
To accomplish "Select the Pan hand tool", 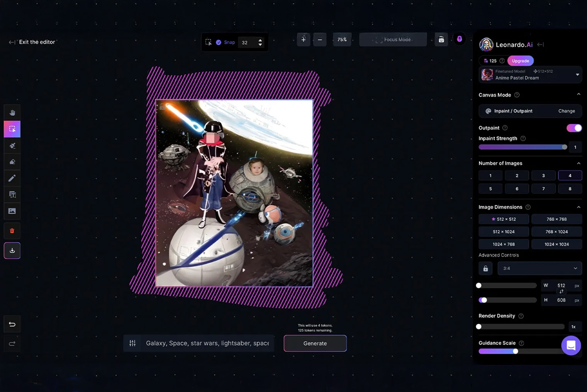I will click(12, 113).
